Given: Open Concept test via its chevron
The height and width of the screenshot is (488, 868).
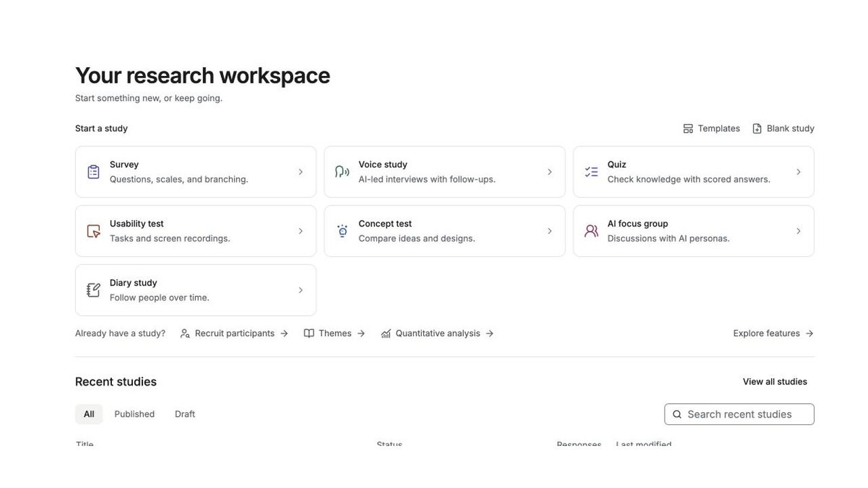Looking at the screenshot, I should 550,231.
